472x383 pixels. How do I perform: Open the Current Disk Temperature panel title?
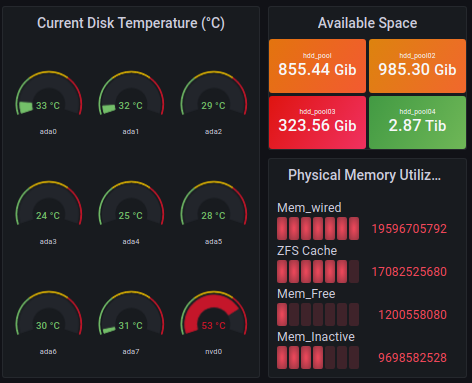pyautogui.click(x=131, y=23)
